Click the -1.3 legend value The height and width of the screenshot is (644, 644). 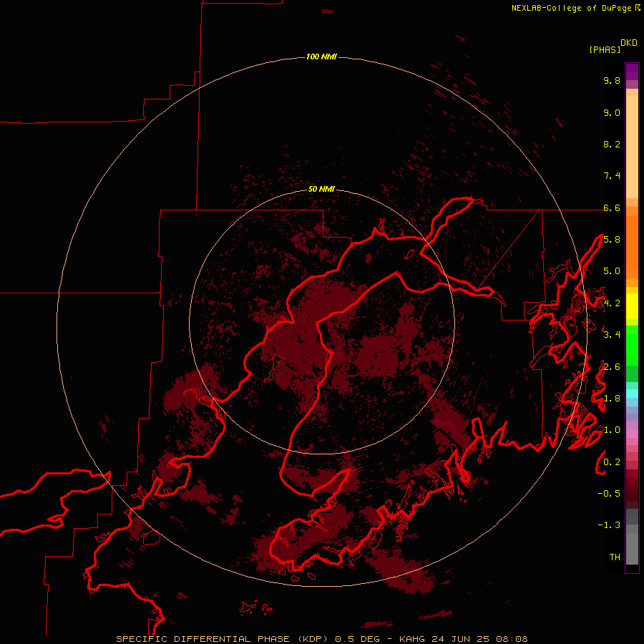point(609,525)
